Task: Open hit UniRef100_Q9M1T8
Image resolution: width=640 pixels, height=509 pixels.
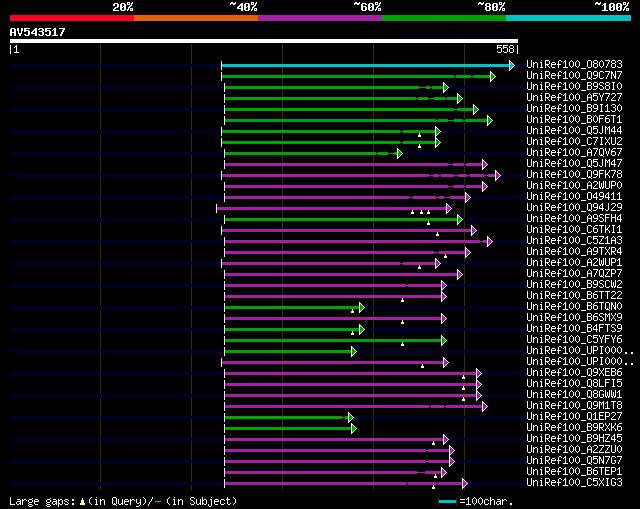Action: (574, 406)
